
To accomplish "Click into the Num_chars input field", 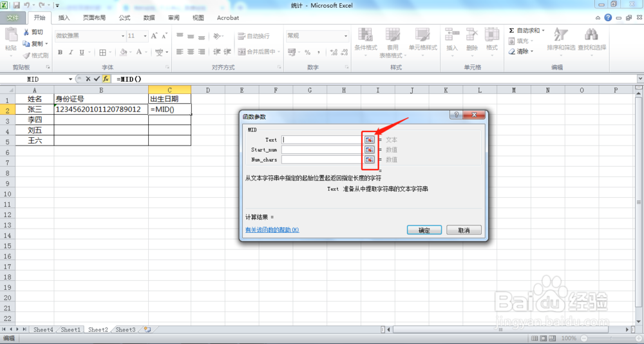I will [323, 160].
